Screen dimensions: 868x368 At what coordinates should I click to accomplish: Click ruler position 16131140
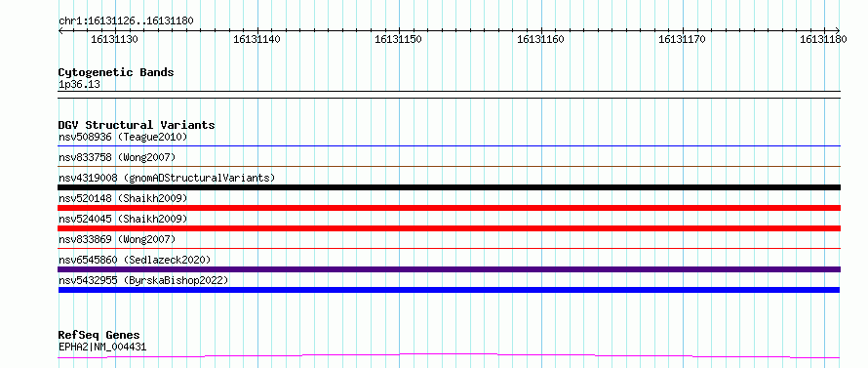pyautogui.click(x=256, y=39)
